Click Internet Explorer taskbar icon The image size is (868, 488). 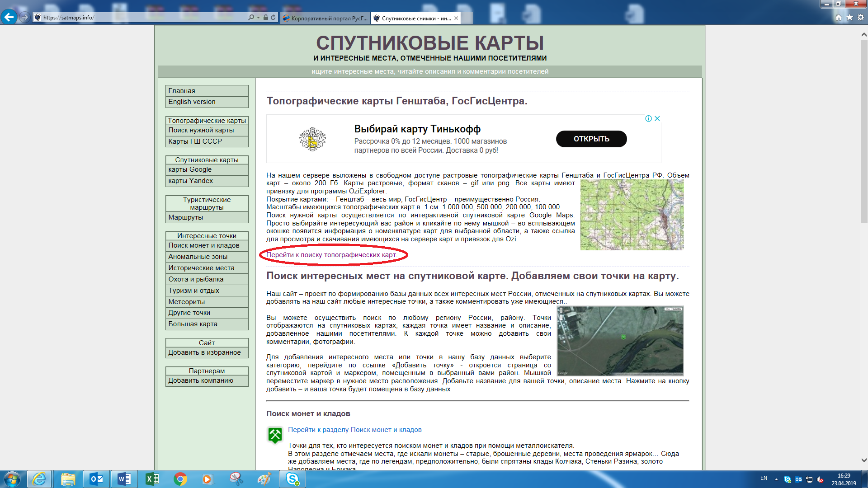[39, 479]
